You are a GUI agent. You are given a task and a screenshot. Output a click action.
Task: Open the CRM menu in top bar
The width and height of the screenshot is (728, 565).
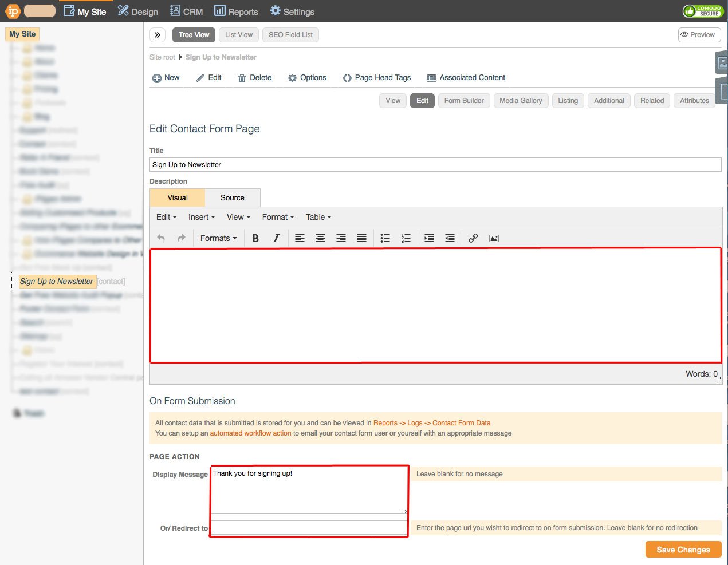click(x=187, y=11)
